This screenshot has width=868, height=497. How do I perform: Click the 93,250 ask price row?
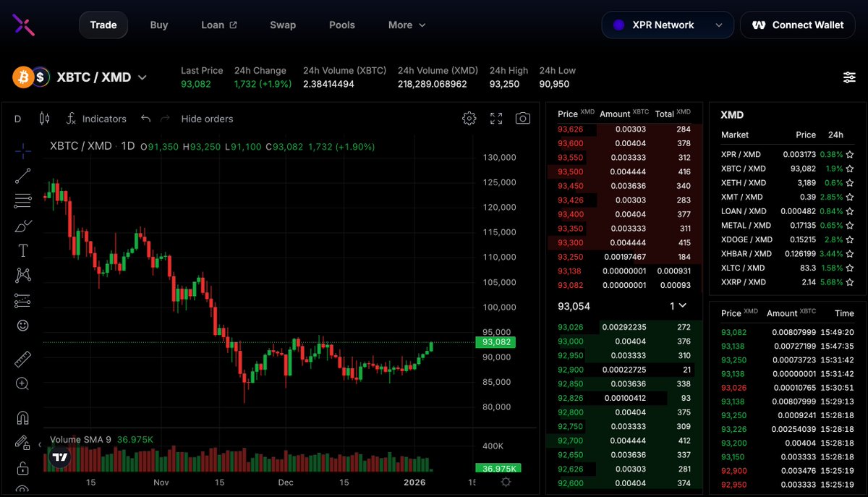point(624,257)
